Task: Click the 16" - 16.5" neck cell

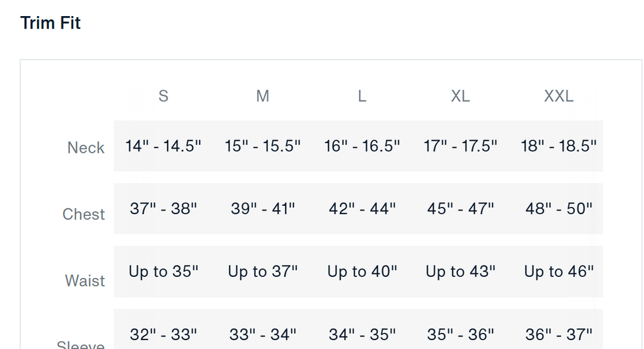Action: pos(362,146)
